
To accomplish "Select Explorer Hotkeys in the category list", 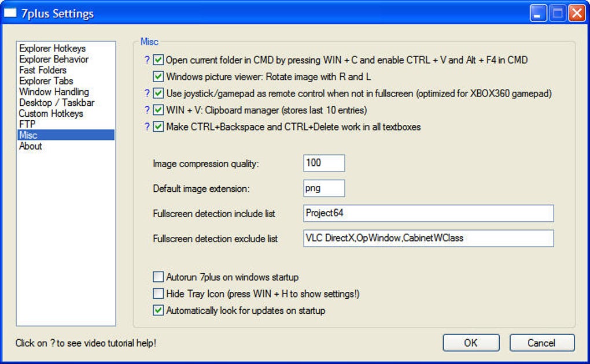I will coord(66,48).
